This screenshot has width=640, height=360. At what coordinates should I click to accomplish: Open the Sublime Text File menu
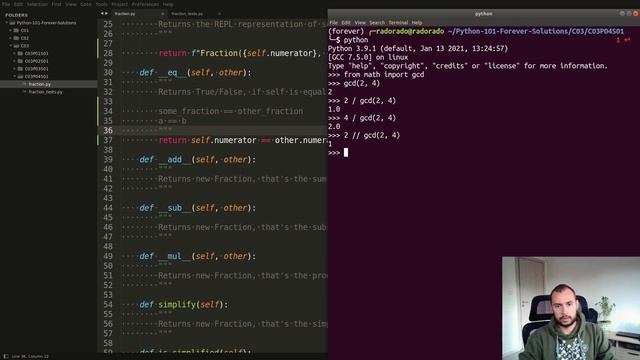6,4
